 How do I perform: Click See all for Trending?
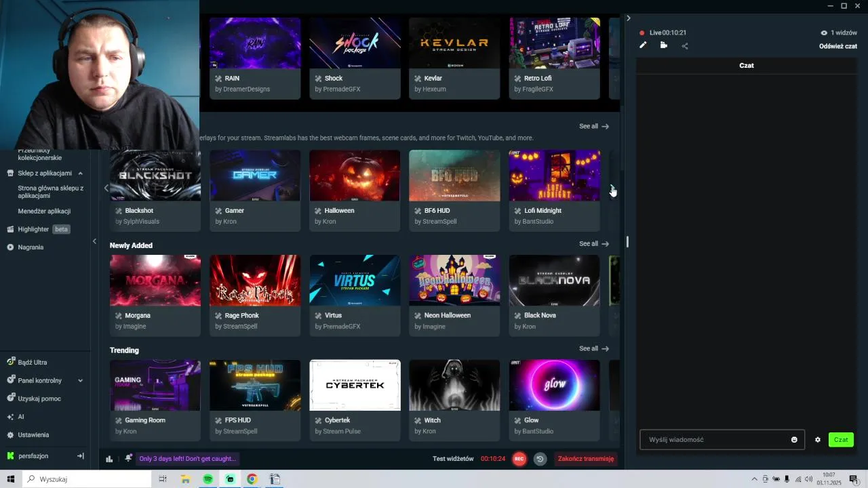click(x=594, y=349)
